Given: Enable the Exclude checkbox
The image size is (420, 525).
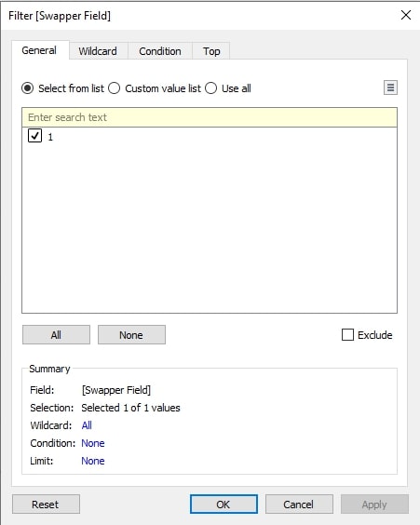Looking at the screenshot, I should pos(347,334).
